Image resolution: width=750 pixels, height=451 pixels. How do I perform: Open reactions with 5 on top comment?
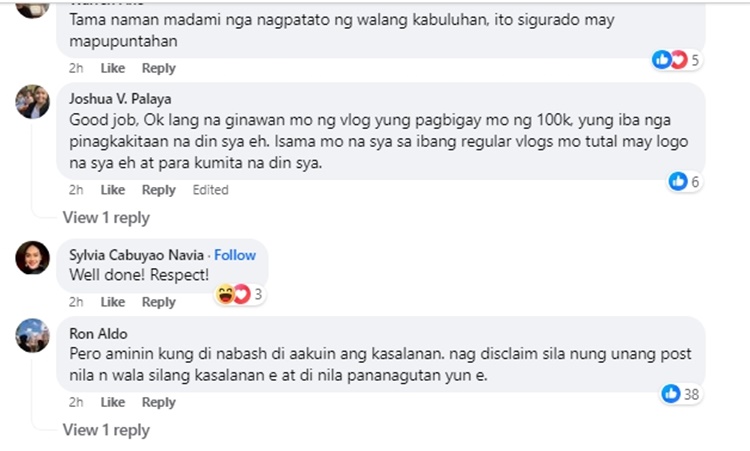click(676, 60)
